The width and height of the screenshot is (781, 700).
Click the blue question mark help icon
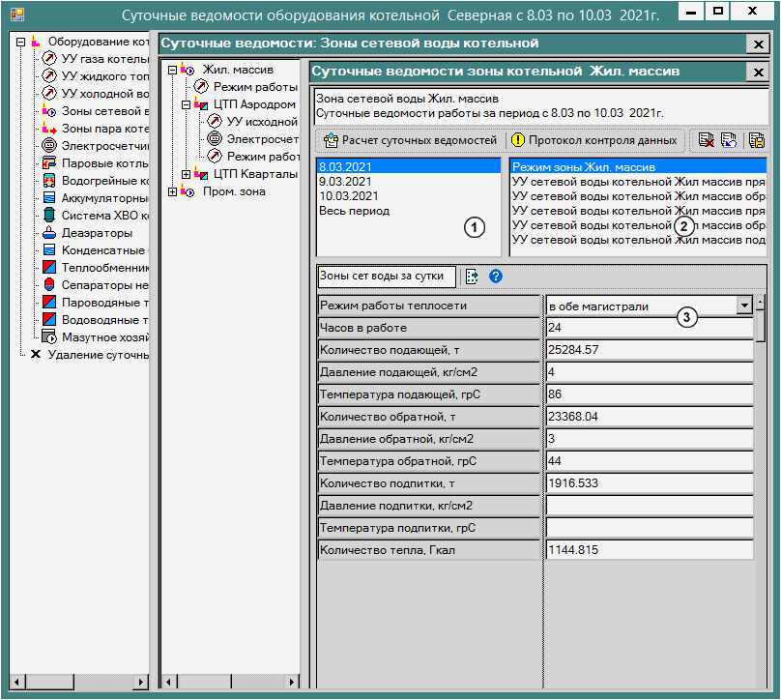click(496, 277)
